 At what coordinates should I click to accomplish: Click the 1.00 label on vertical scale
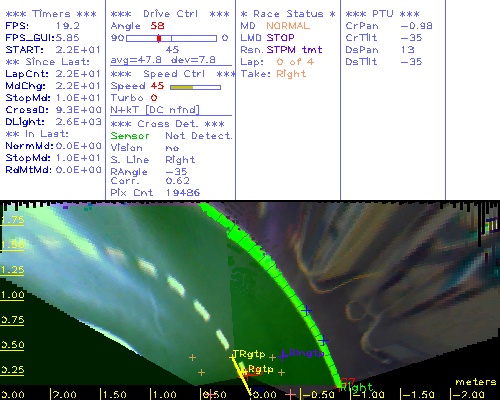coord(12,295)
